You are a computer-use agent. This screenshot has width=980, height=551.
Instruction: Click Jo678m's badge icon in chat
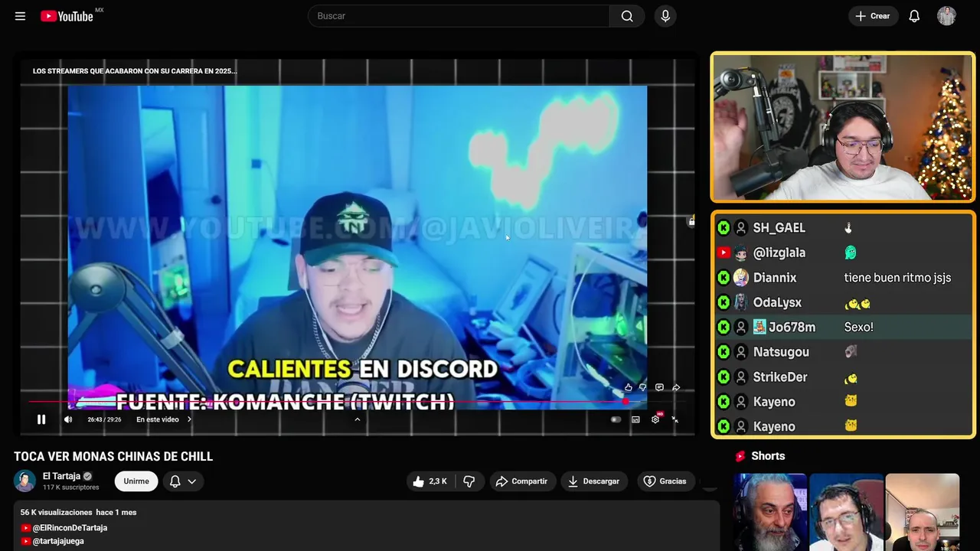point(759,327)
